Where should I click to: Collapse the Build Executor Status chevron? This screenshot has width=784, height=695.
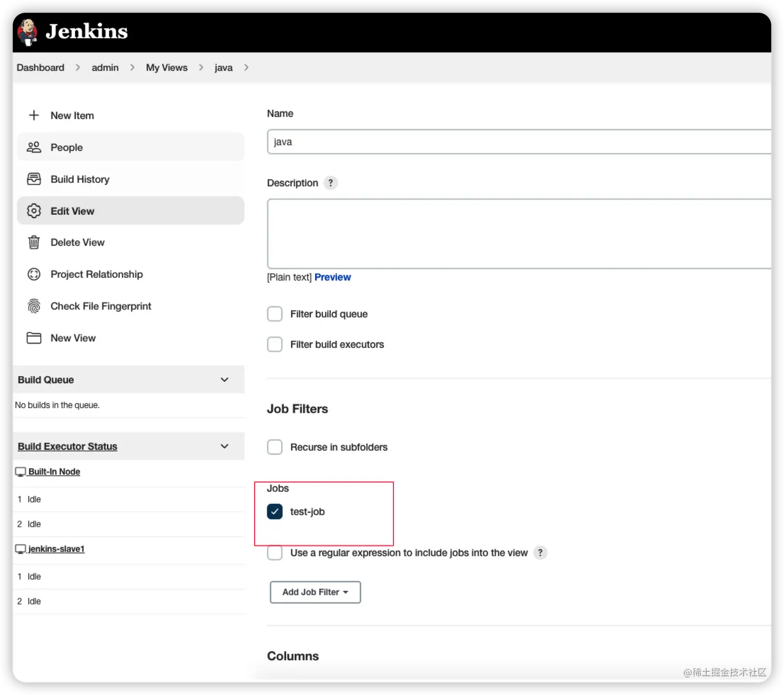coord(225,447)
